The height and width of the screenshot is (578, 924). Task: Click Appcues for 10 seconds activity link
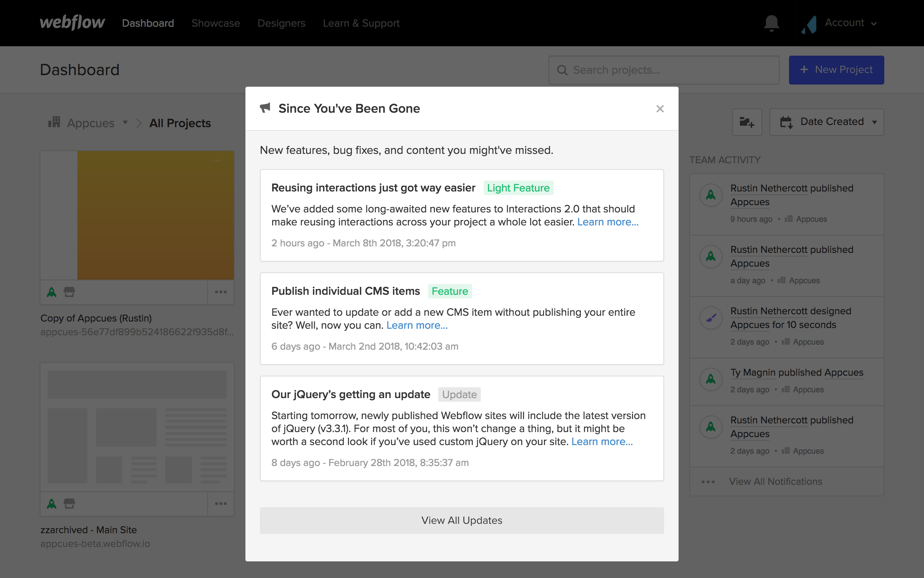(x=783, y=325)
